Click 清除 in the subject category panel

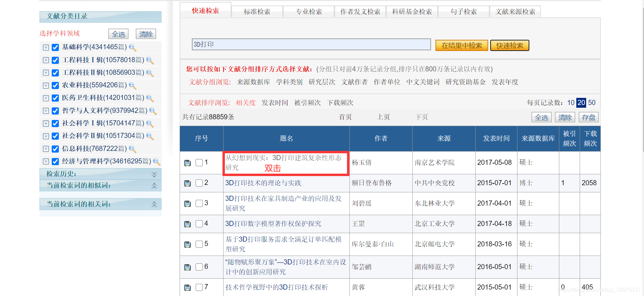click(146, 34)
